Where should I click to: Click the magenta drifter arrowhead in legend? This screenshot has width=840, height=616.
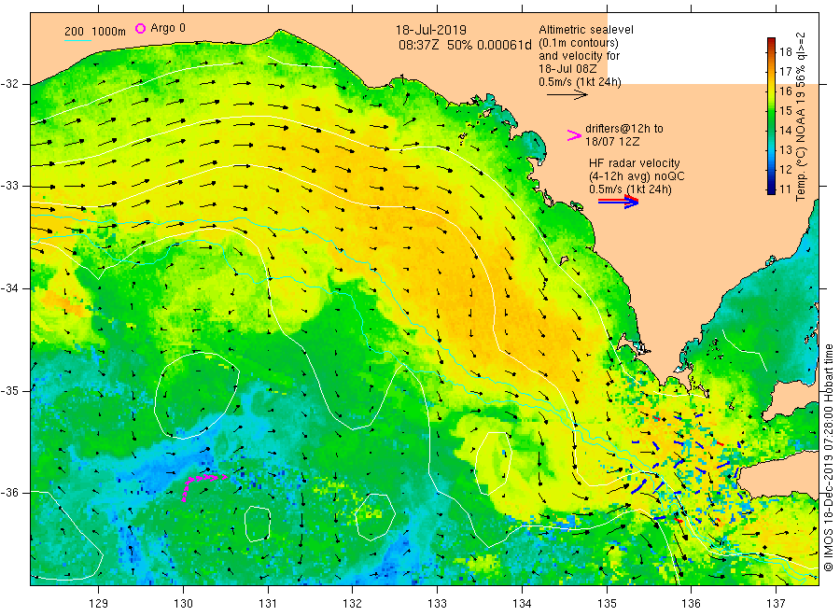tap(574, 135)
